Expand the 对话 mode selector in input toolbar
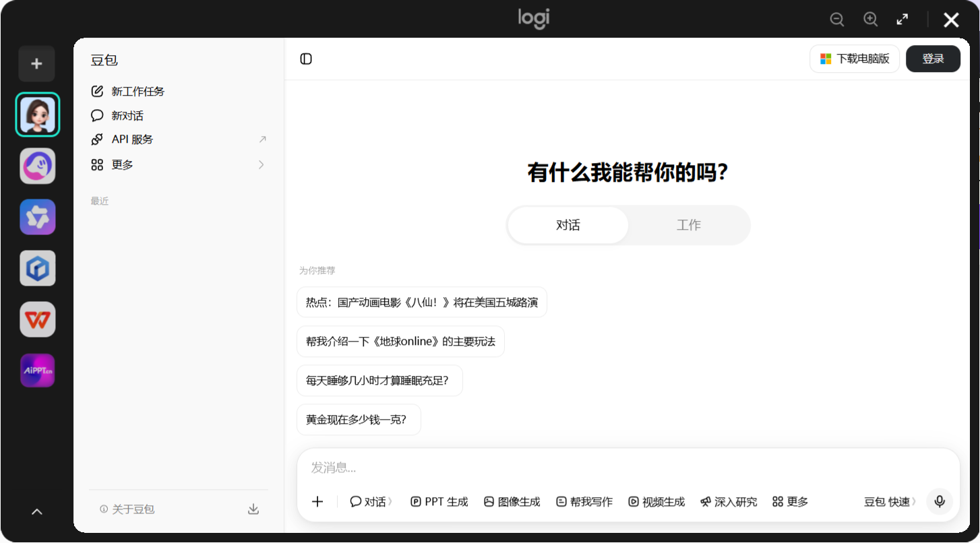Viewport: 980px width, 543px height. (x=371, y=502)
